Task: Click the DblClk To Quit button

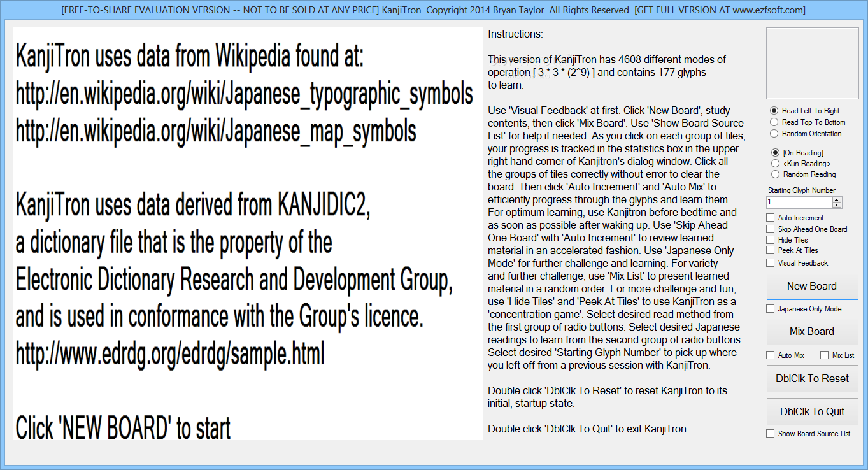Action: [812, 412]
